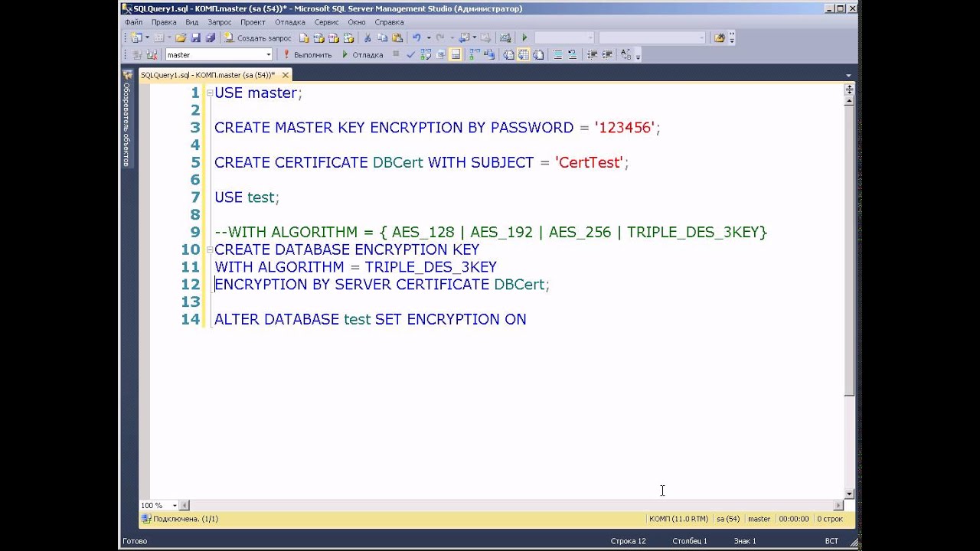Click the Copy toolbar icon

point(382,37)
